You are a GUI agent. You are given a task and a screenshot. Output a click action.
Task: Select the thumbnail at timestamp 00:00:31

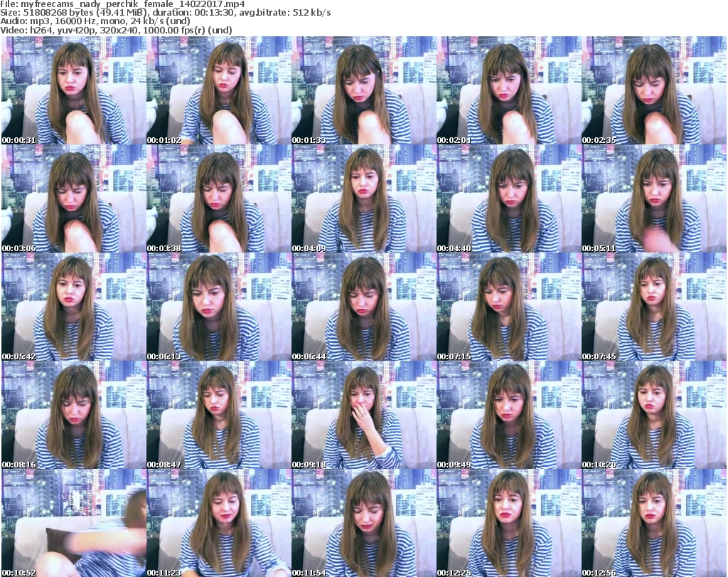pos(73,90)
